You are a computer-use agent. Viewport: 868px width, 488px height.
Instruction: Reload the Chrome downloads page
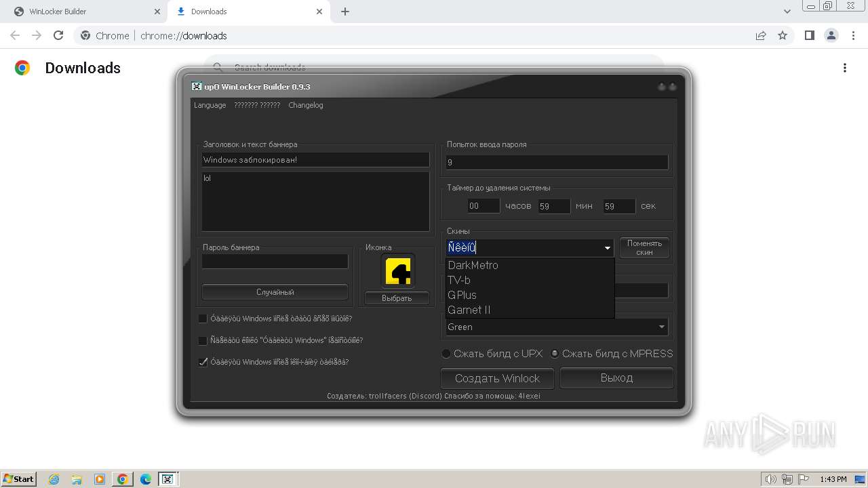coord(58,35)
